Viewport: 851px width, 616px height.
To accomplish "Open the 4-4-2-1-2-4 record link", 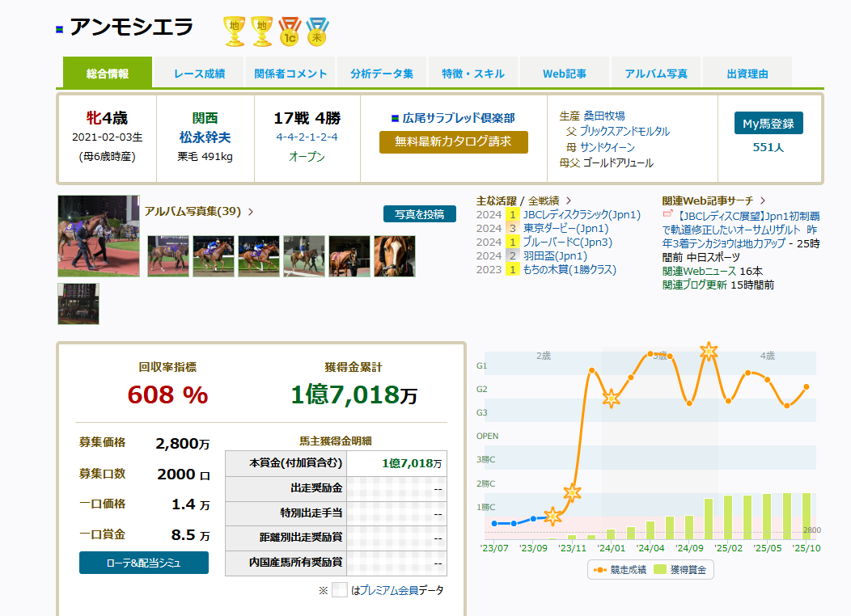I will click(x=307, y=137).
